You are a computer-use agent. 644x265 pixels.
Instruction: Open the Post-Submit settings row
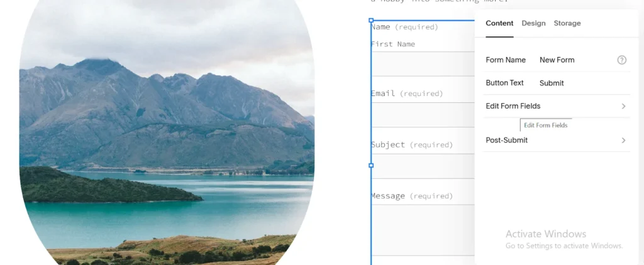point(507,140)
